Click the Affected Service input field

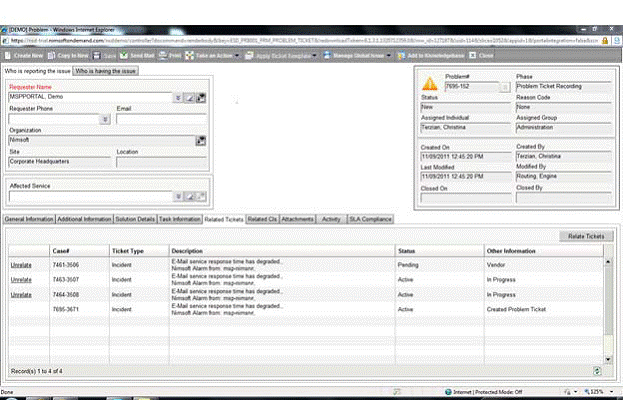tap(91, 196)
